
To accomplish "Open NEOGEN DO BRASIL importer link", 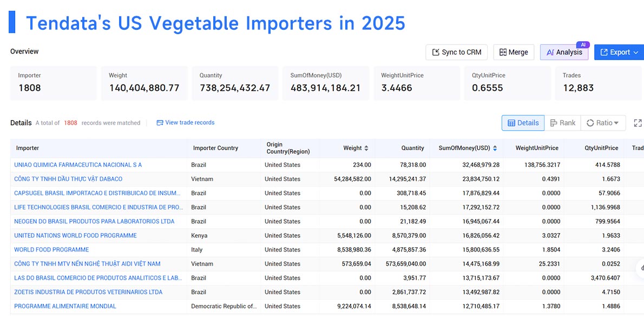I will click(x=94, y=221).
